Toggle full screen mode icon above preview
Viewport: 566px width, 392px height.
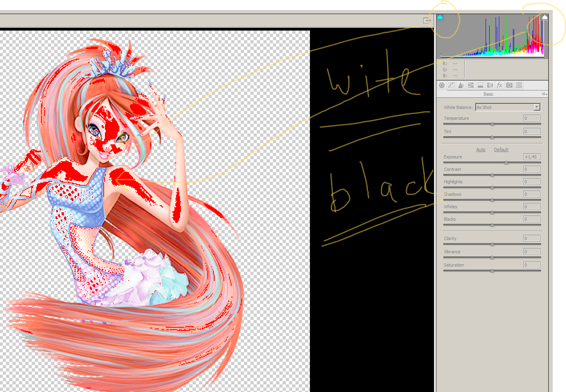click(x=427, y=21)
